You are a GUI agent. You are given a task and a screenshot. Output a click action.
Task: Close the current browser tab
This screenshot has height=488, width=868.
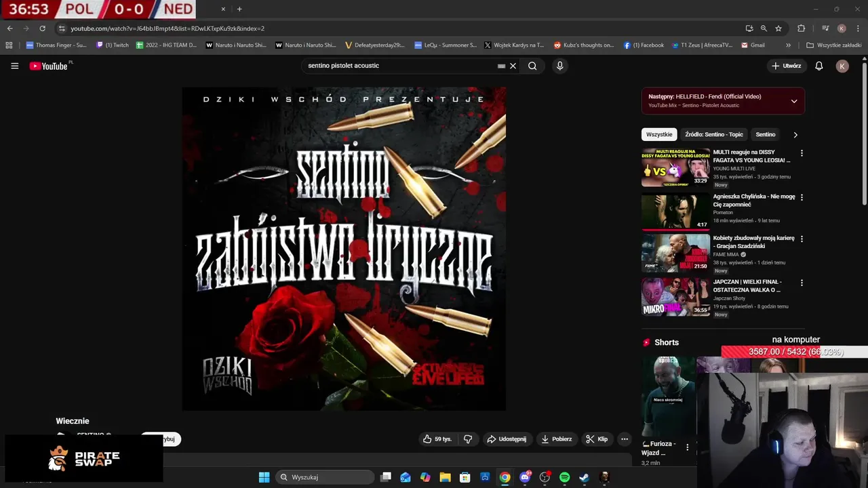223,9
